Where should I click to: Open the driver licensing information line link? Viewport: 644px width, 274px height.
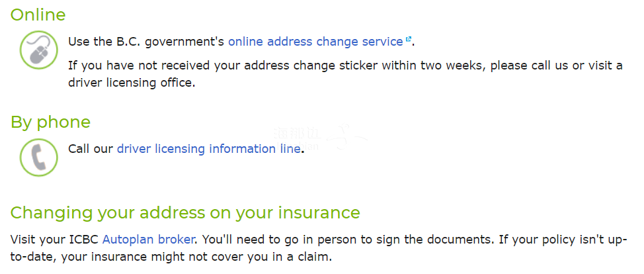coord(208,149)
